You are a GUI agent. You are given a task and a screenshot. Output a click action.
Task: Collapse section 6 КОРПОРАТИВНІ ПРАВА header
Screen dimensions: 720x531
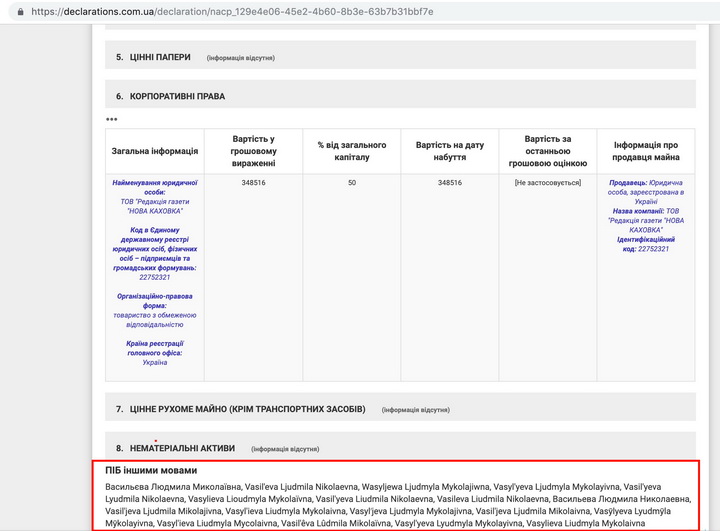coord(170,96)
